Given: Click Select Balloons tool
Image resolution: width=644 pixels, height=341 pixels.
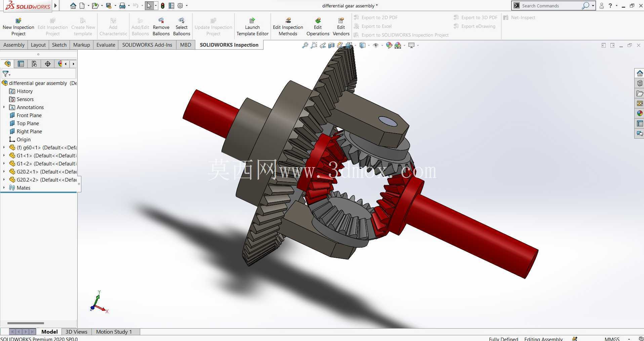Looking at the screenshot, I should click(182, 27).
